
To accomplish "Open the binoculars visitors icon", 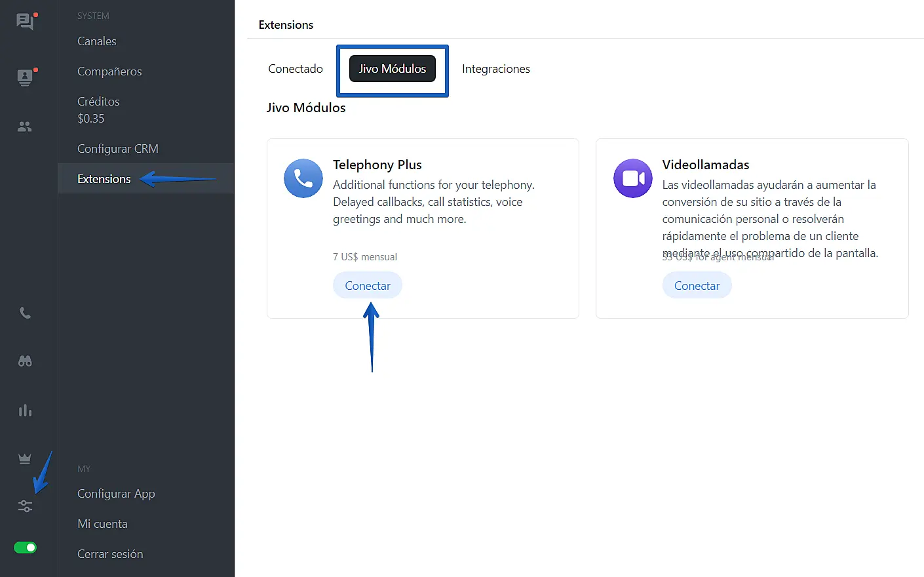I will [25, 361].
